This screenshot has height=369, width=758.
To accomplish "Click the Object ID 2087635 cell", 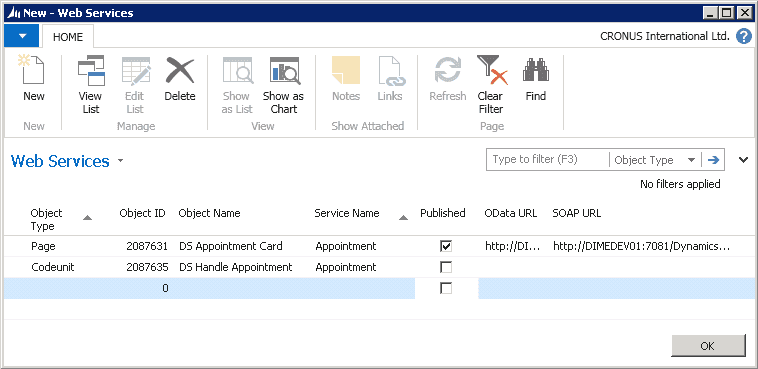I will coord(147,267).
